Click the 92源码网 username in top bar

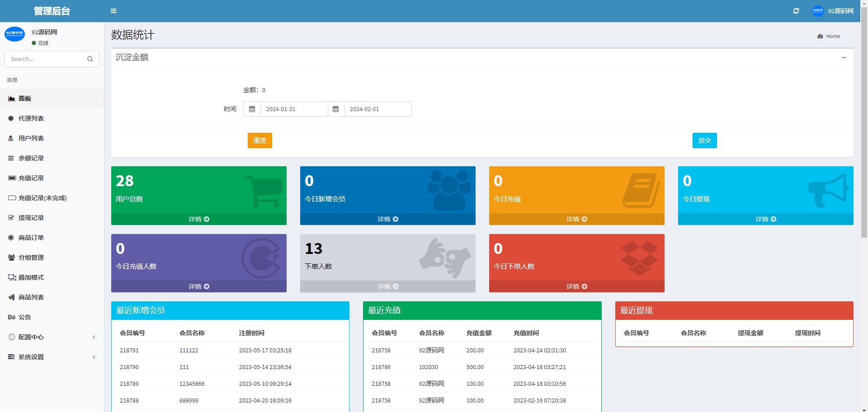coord(840,11)
